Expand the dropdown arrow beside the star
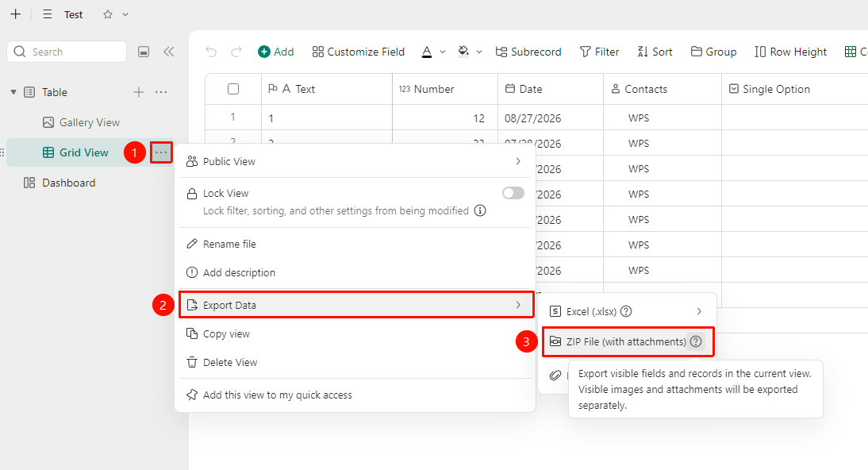Image resolution: width=868 pixels, height=470 pixels. click(125, 14)
